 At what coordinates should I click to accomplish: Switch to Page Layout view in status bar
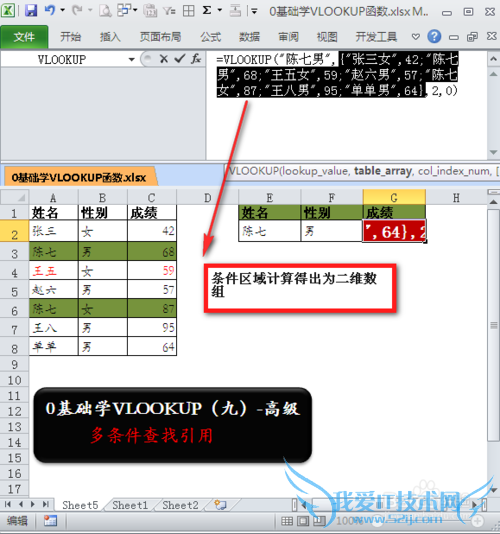(303, 521)
